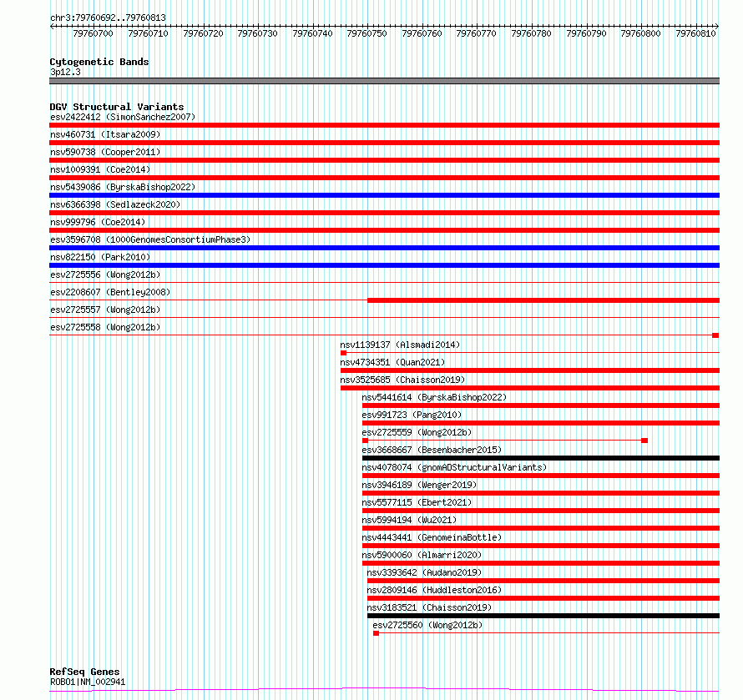Click the black bar under esv3668667 (Besenbacher2015)
The width and height of the screenshot is (743, 700).
point(541,458)
